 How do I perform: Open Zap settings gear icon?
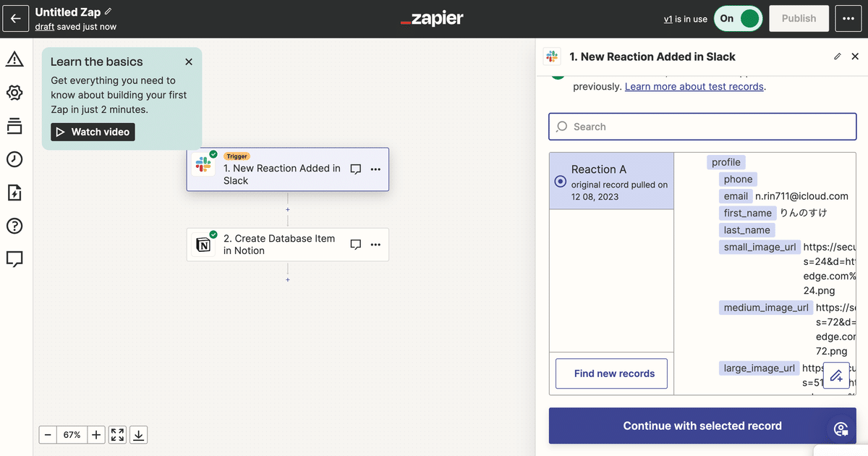[x=14, y=93]
